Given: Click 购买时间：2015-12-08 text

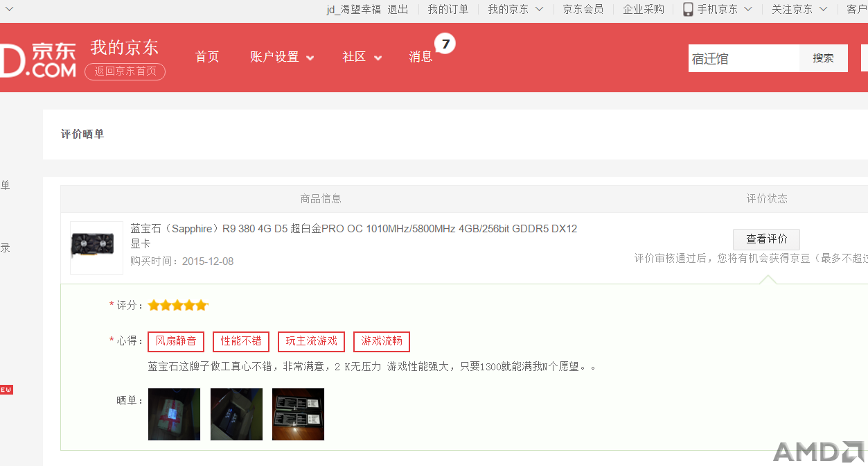Looking at the screenshot, I should pyautogui.click(x=182, y=261).
